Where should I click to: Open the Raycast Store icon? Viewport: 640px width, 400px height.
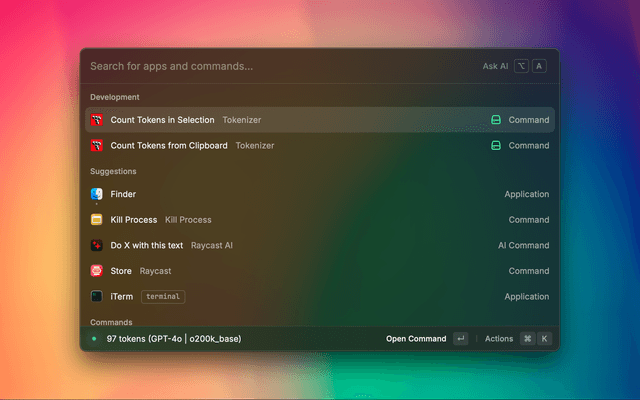pyautogui.click(x=97, y=271)
